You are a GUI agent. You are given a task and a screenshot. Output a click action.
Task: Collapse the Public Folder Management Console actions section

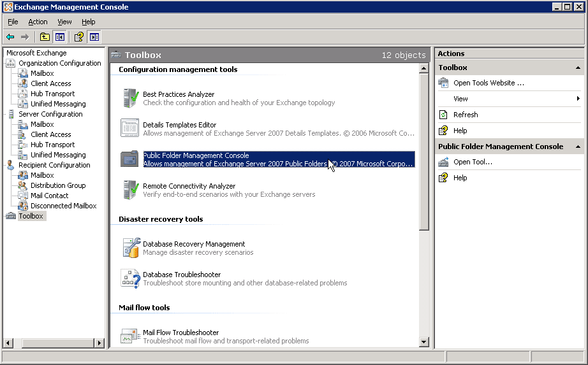pos(578,147)
